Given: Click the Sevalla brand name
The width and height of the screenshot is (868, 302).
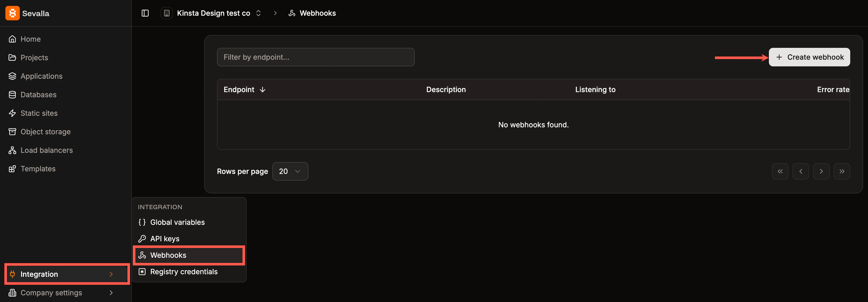Looking at the screenshot, I should [36, 13].
